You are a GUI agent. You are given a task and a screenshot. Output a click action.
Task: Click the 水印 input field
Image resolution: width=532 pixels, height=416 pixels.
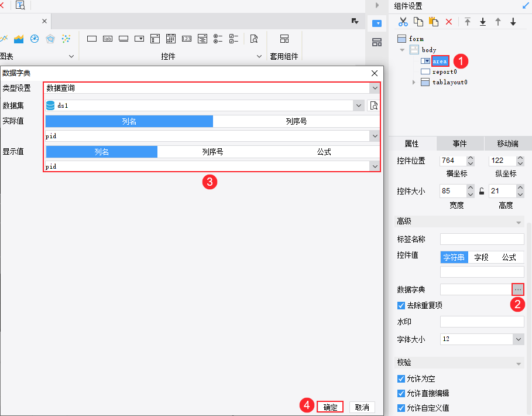482,322
